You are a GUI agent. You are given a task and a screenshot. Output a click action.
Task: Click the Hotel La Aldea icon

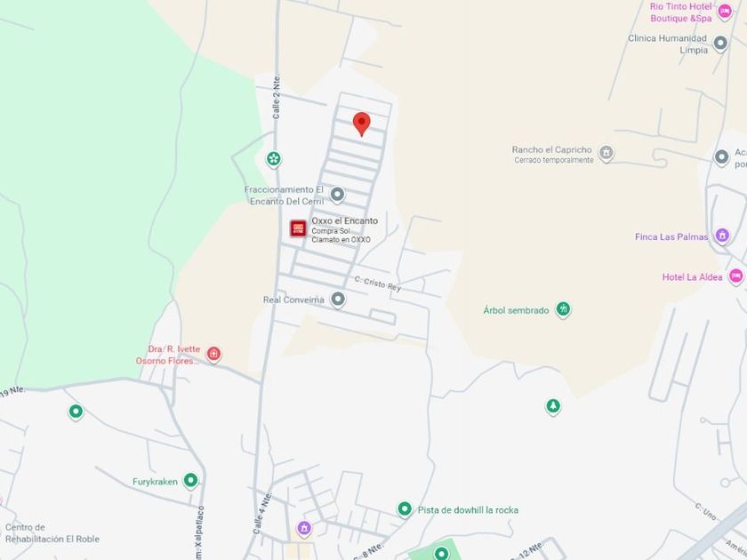click(736, 276)
